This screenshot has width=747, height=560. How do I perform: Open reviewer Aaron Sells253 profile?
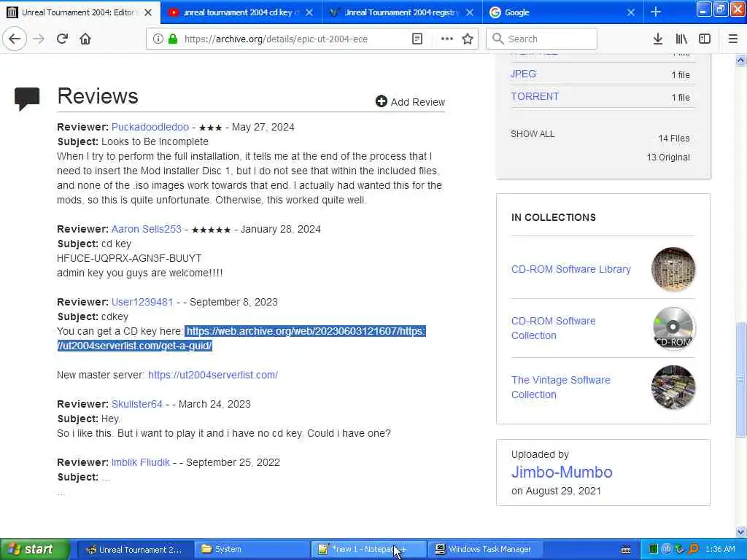[146, 229]
